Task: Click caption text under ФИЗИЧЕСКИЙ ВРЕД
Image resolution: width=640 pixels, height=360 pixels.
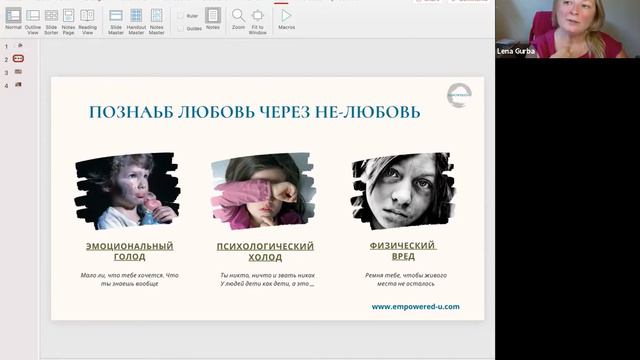Action: tap(406, 280)
